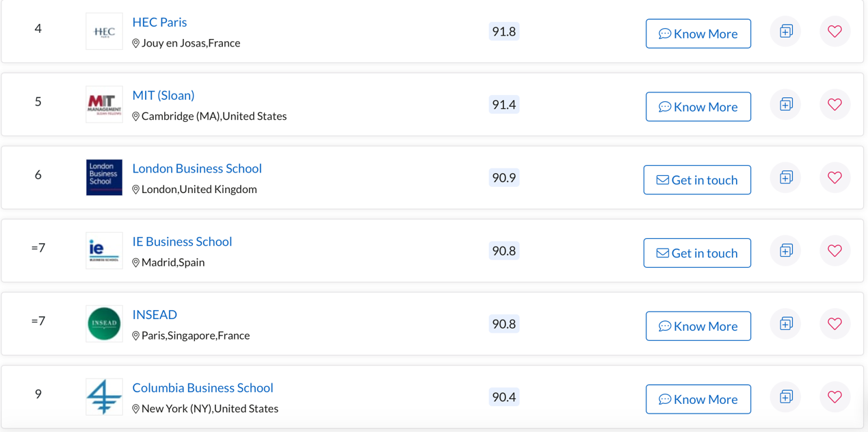Get in touch with London Business School

(697, 180)
